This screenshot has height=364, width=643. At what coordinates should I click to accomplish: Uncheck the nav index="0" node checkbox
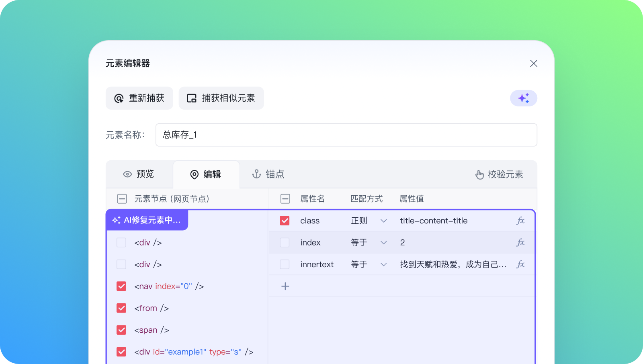[x=121, y=286]
